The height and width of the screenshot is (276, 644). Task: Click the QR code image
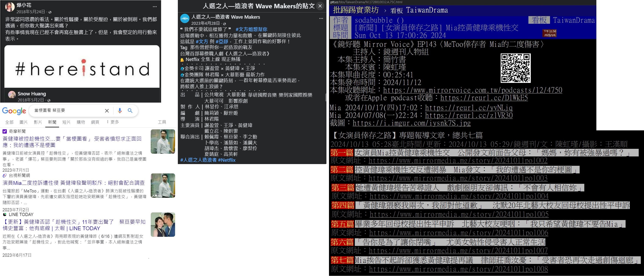515,68
